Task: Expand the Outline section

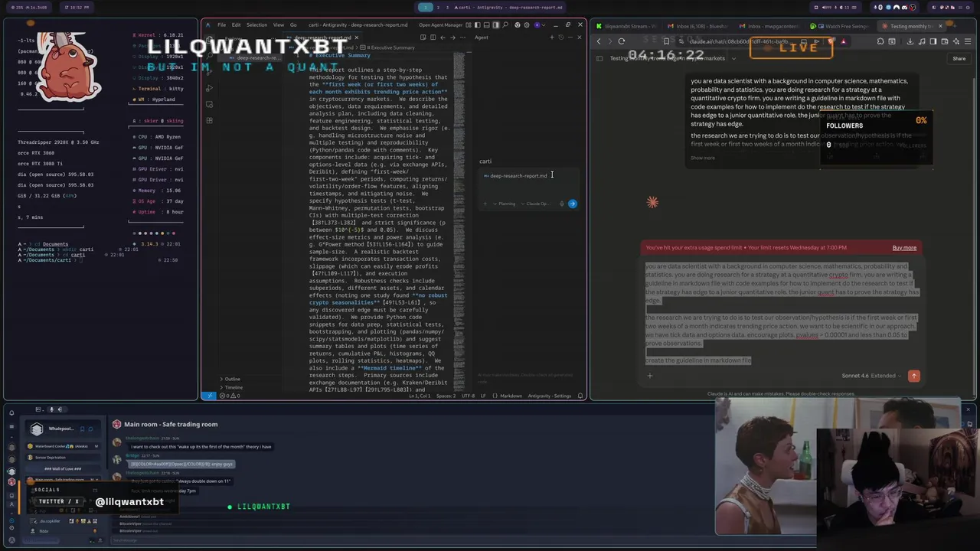Action: tap(231, 379)
